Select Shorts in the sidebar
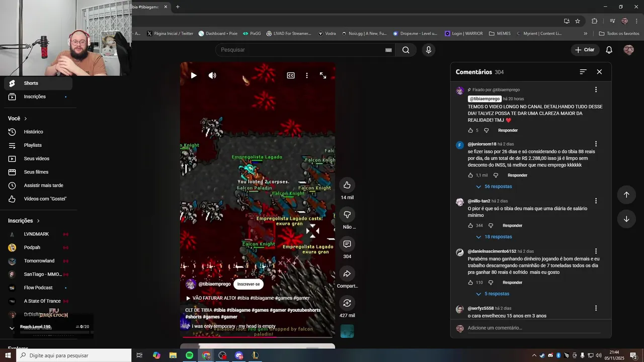 coord(38,83)
